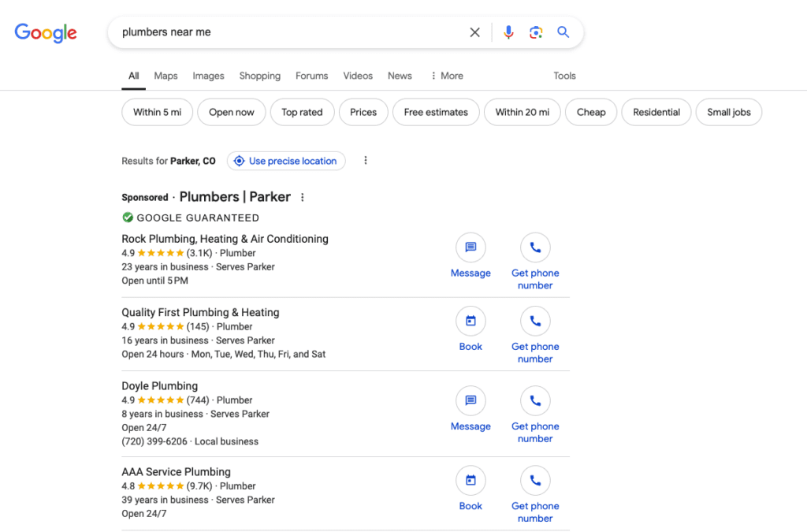Click Get phone number label for Quality First
Screen dimensions: 807x532
click(x=535, y=353)
